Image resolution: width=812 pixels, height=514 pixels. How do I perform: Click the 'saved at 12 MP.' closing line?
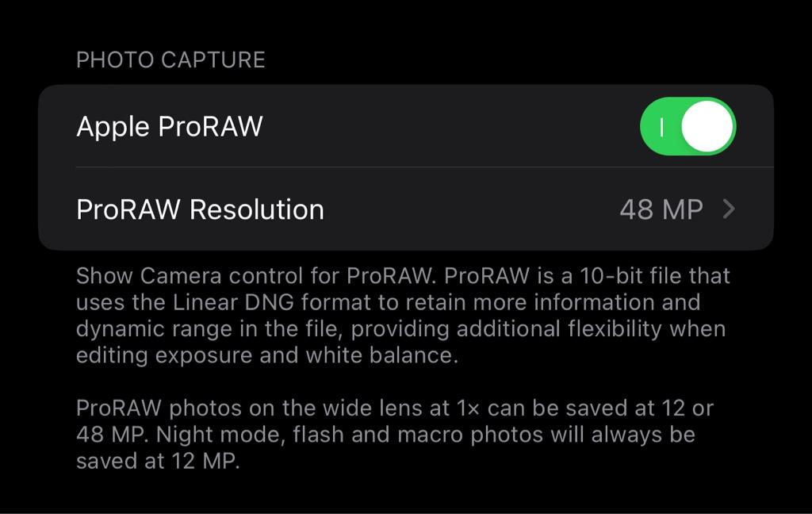pyautogui.click(x=158, y=461)
